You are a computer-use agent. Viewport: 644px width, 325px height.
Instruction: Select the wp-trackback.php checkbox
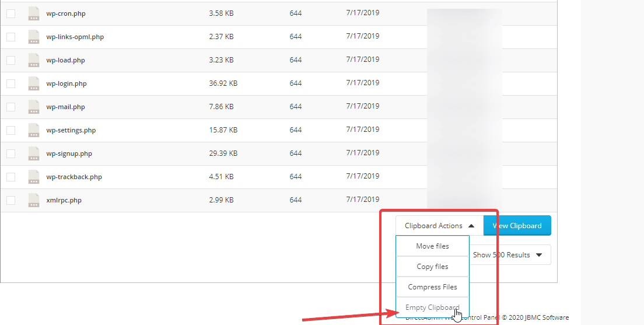click(11, 177)
